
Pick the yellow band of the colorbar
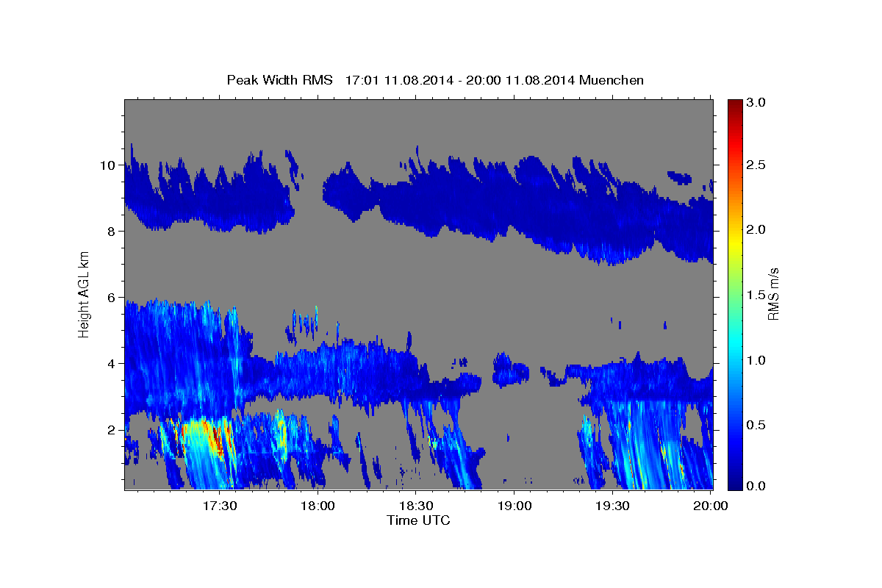point(734,243)
